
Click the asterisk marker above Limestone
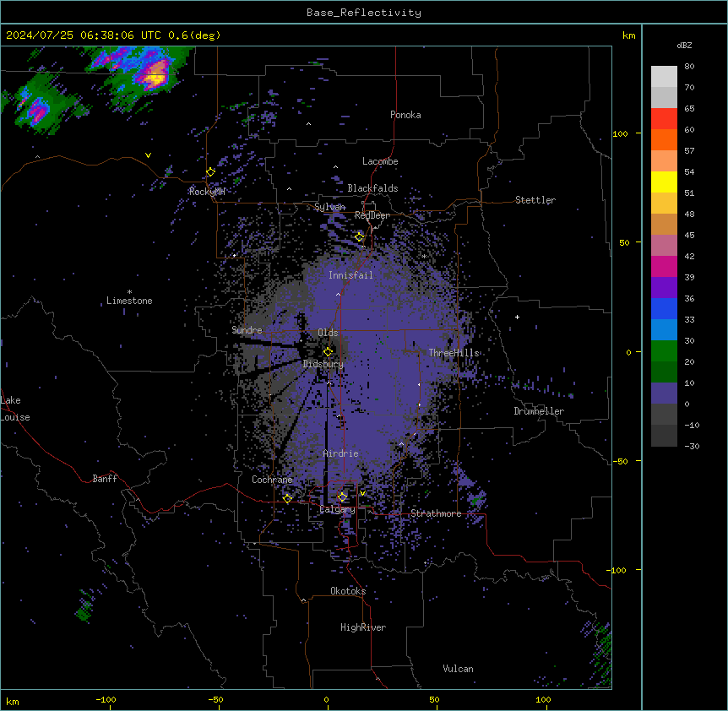coord(129,292)
